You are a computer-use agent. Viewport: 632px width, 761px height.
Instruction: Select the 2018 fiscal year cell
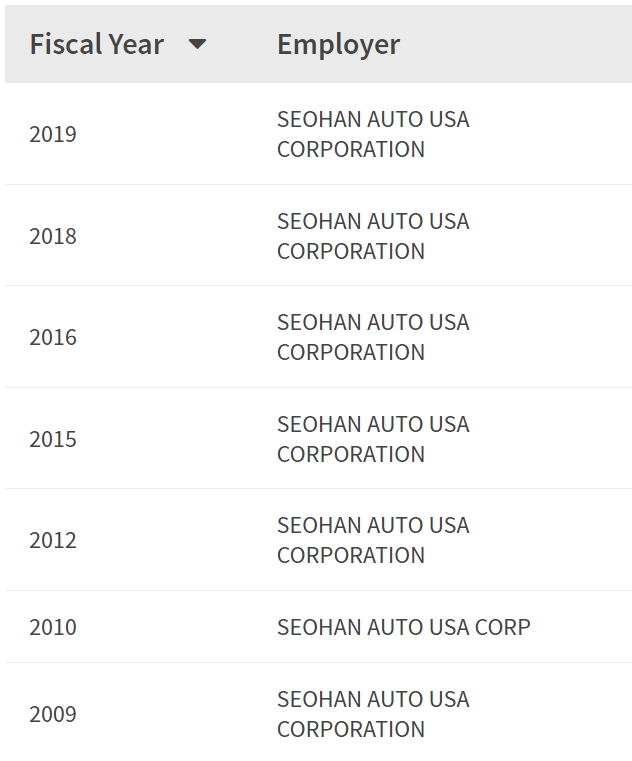tap(53, 236)
